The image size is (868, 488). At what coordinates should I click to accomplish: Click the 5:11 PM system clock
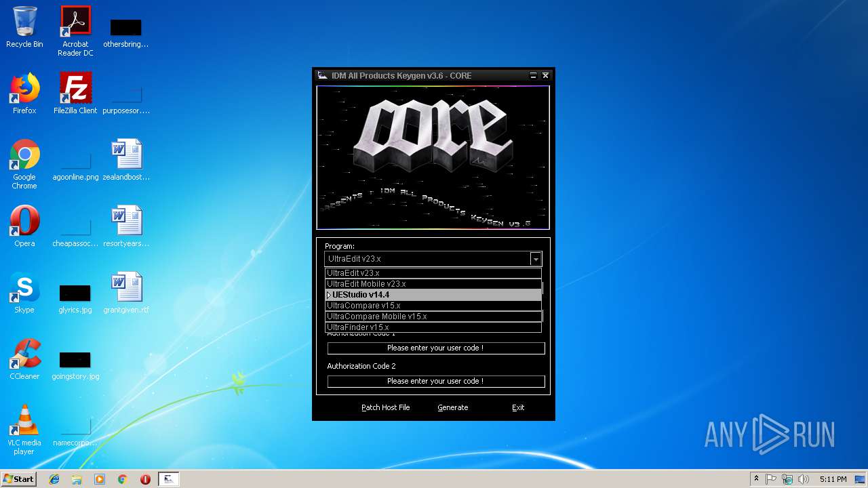coord(833,479)
